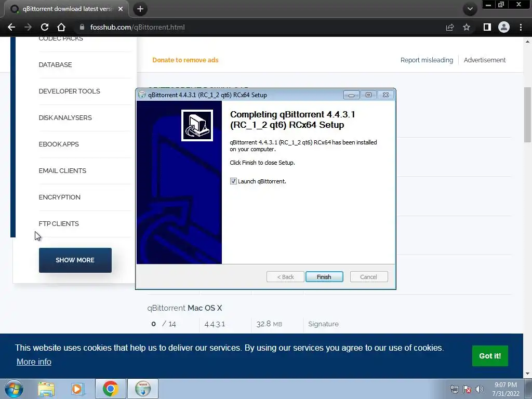532x399 pixels.
Task: Open Action Center flag tray icon
Action: coord(467,389)
